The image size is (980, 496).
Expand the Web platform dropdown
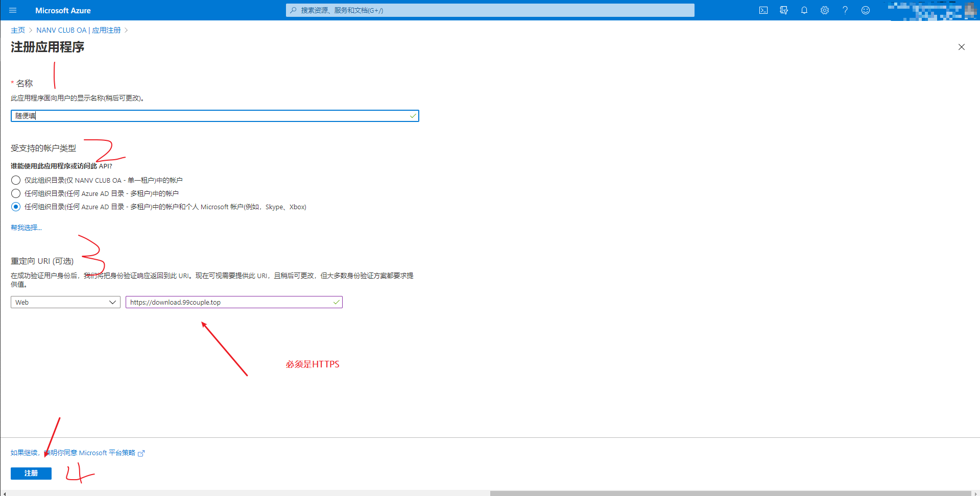[x=65, y=302]
